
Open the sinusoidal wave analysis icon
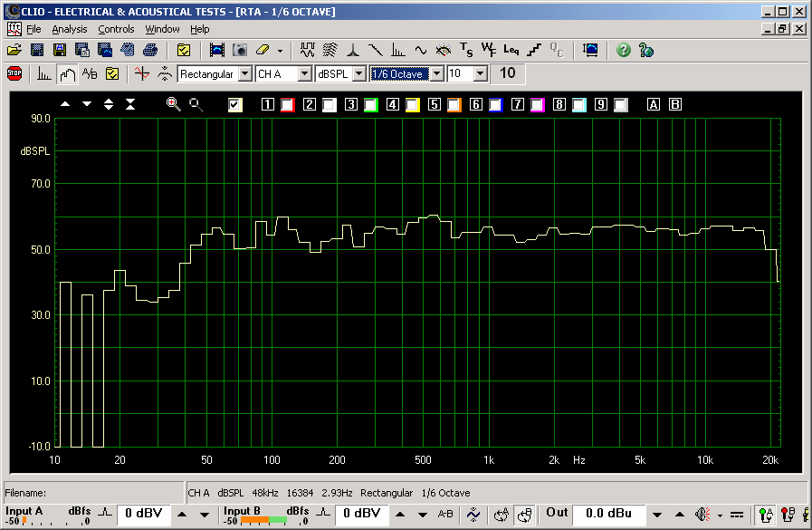pyautogui.click(x=421, y=50)
